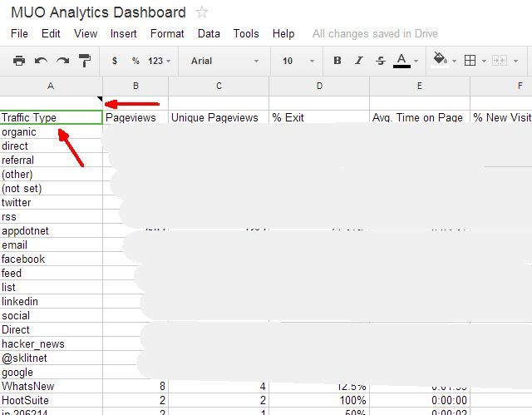Open the Arial font dropdown
The height and width of the screenshot is (415, 532).
[224, 61]
